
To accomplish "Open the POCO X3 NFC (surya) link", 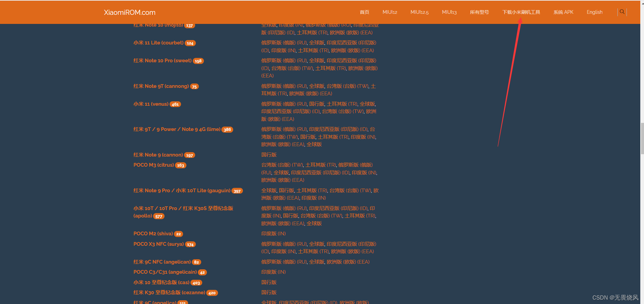I will pyautogui.click(x=159, y=244).
